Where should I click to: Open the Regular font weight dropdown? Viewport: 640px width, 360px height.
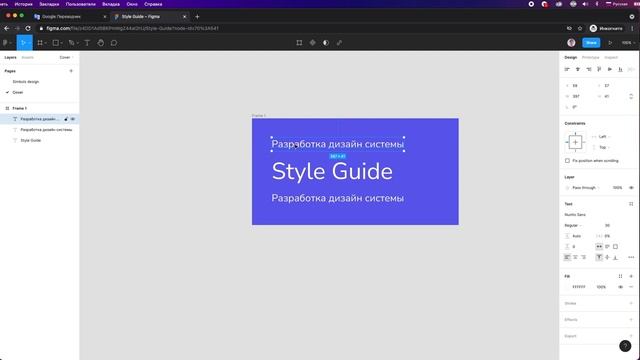click(x=573, y=225)
